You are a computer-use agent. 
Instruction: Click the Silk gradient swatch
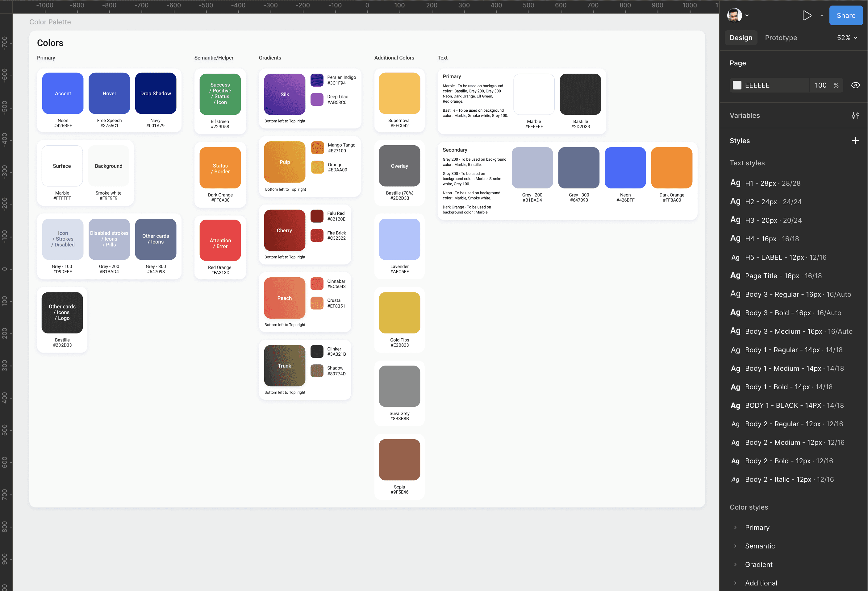[x=285, y=94]
